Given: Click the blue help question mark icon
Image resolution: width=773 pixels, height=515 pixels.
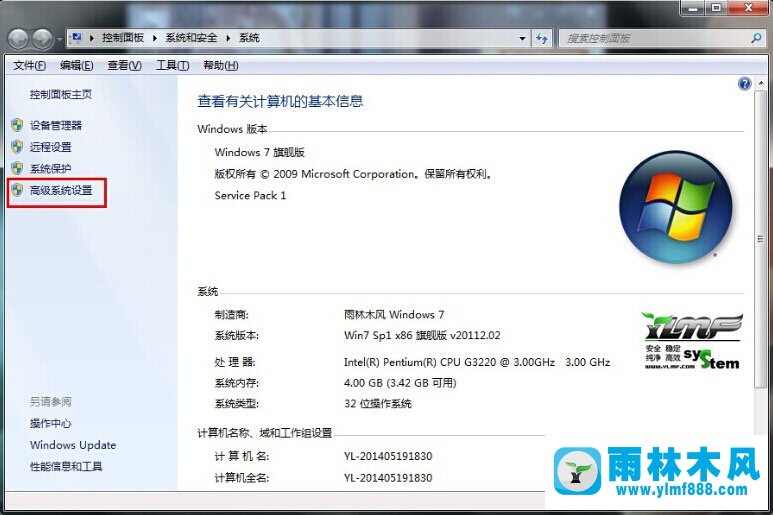Looking at the screenshot, I should click(744, 84).
